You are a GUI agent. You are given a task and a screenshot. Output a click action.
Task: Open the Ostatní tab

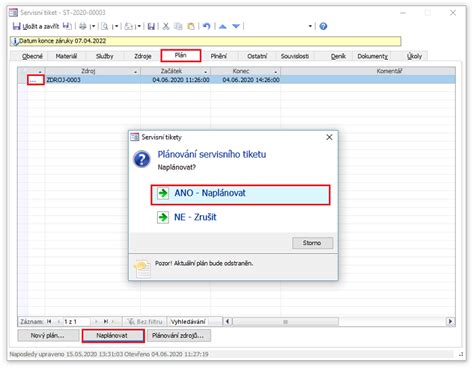[x=257, y=56]
